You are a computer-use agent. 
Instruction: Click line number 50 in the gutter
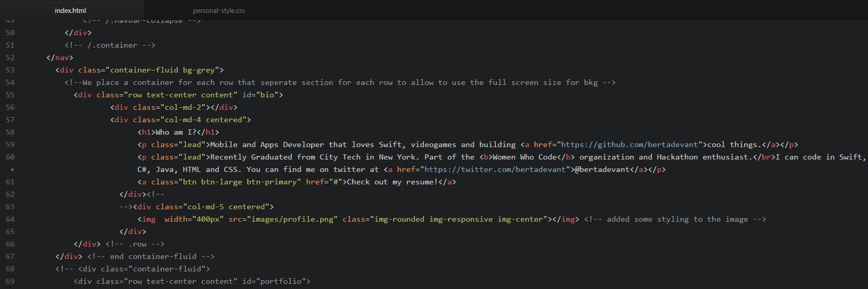10,33
